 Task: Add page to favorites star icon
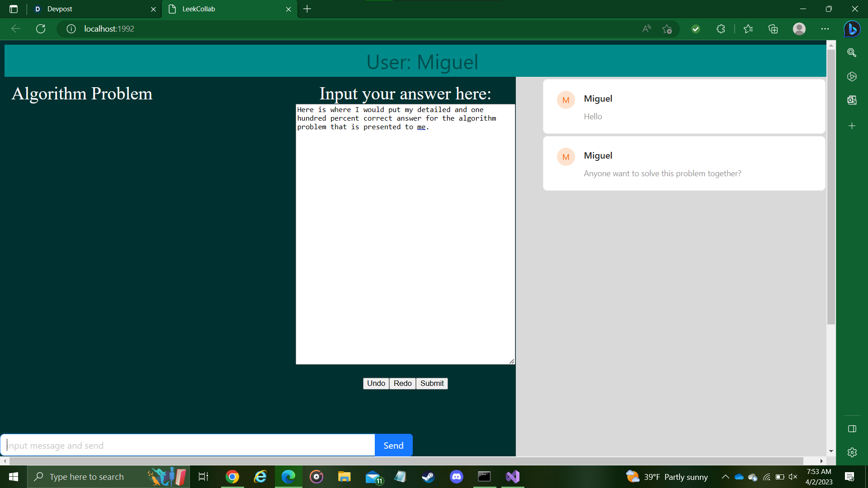[x=667, y=29]
